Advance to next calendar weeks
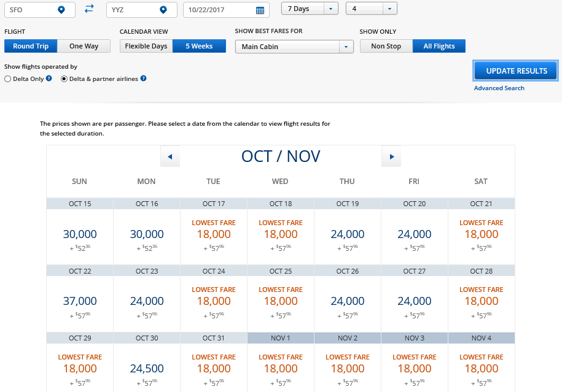Image resolution: width=562 pixels, height=392 pixels. tap(391, 157)
